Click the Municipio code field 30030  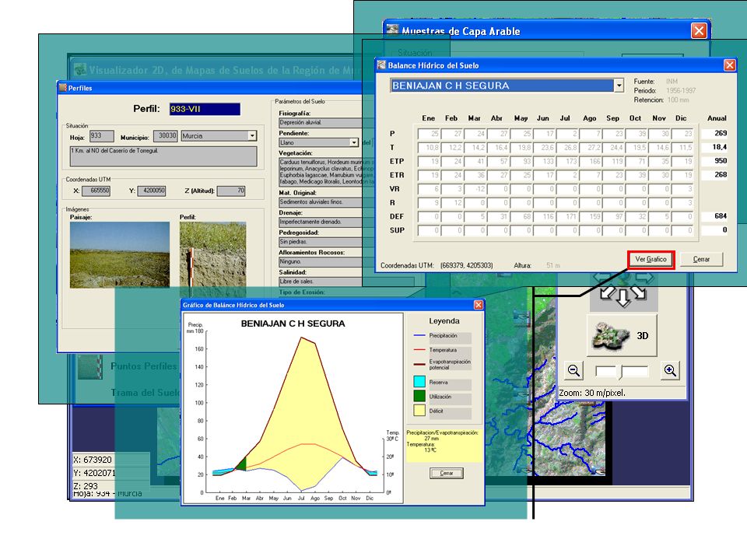pyautogui.click(x=166, y=135)
